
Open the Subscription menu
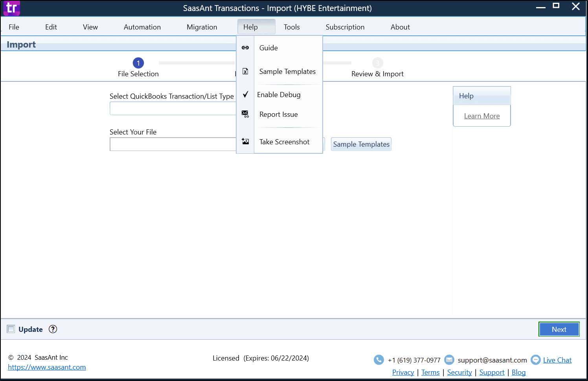click(x=345, y=27)
